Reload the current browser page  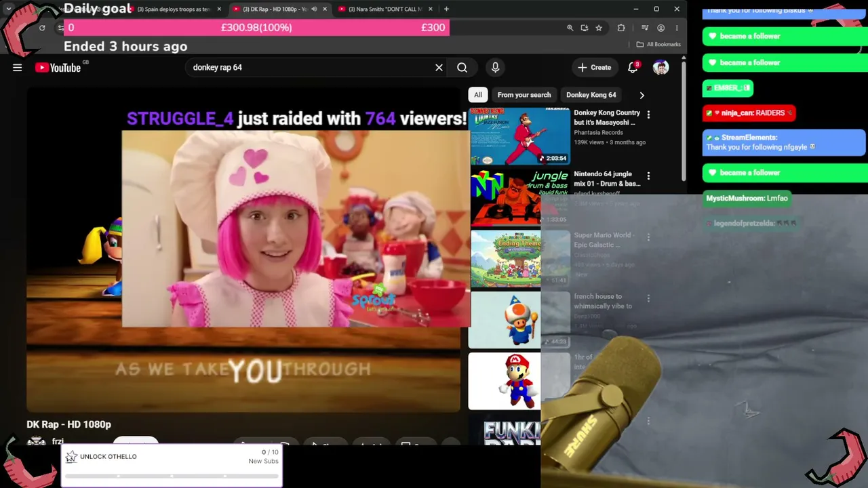point(42,28)
